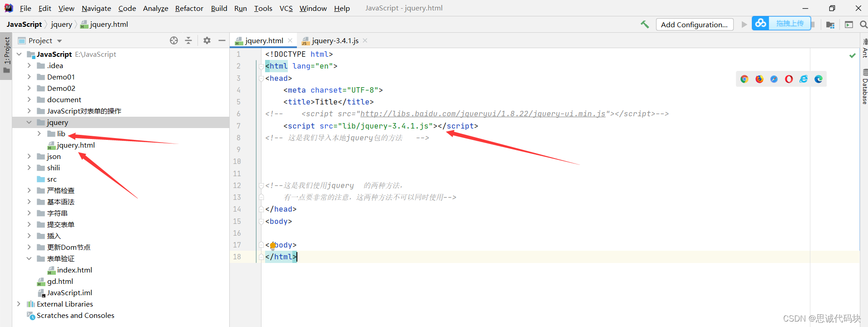Switch to jquery-3.4.1.js tab

(335, 40)
